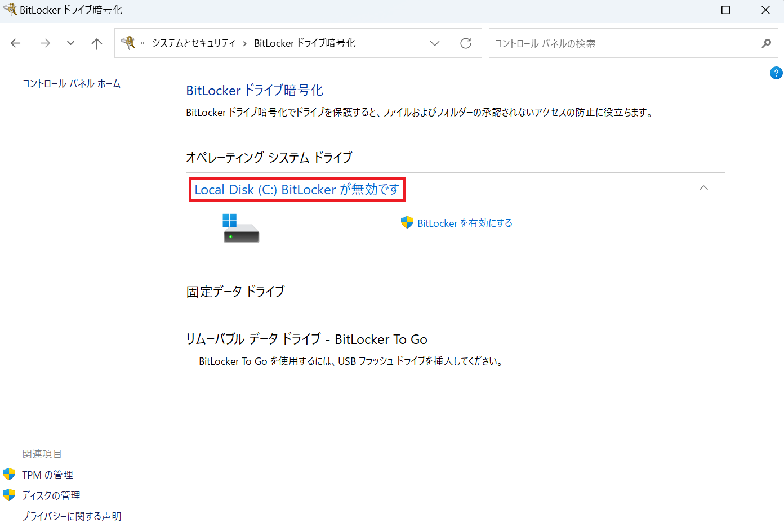
Task: Click the search magnifier icon
Action: tap(766, 43)
